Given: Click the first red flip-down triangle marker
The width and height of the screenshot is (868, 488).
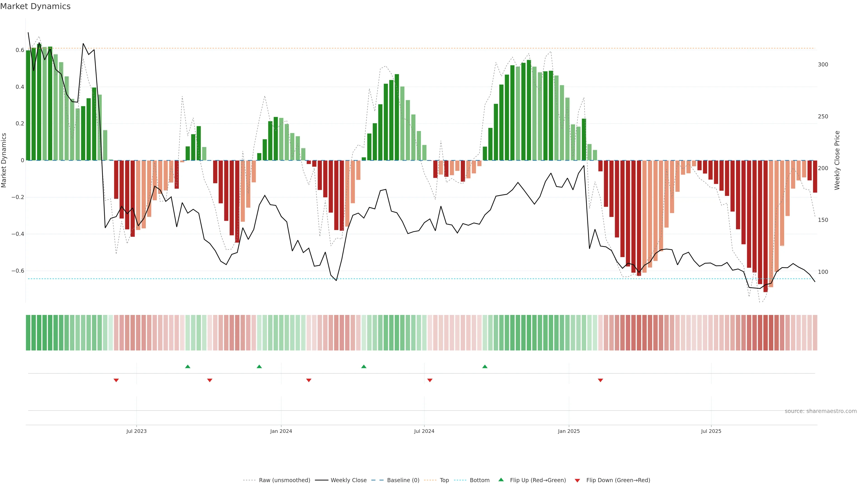Looking at the screenshot, I should coord(116,380).
